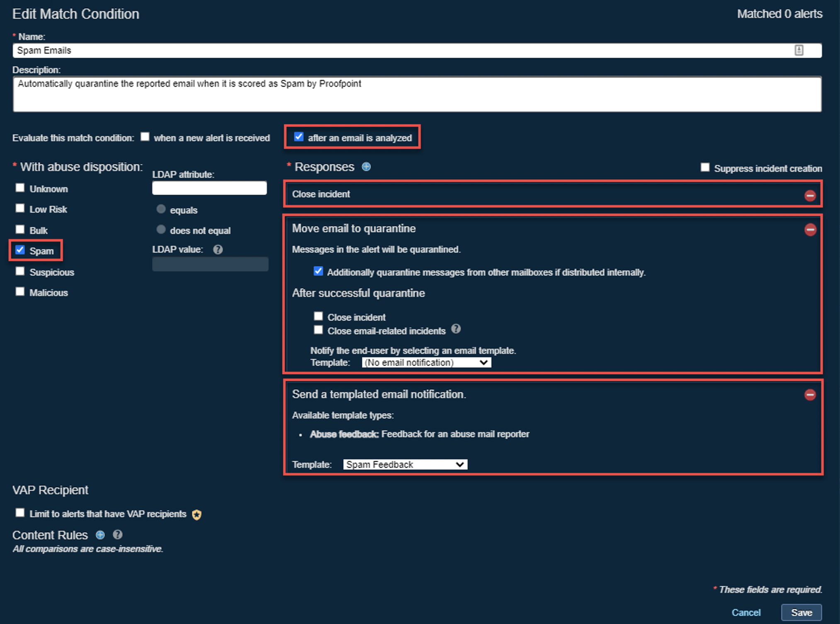Open the Spam Feedback template dropdown

coord(405,464)
